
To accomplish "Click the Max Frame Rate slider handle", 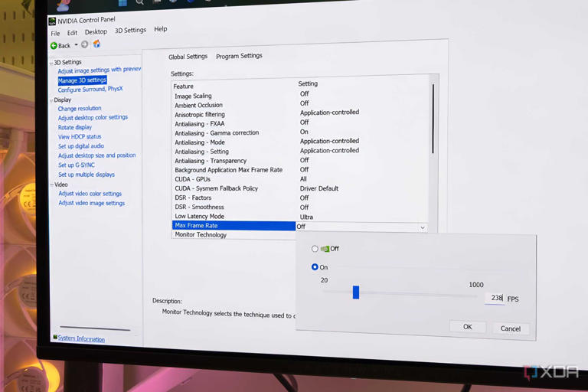I will 356,292.
